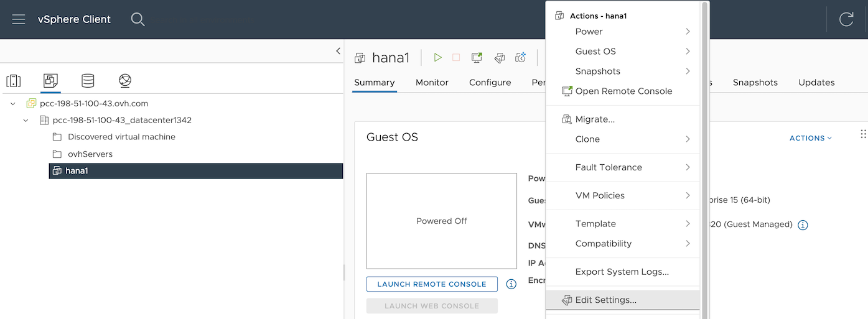Screen dimensions: 868x319
Task: Select Edit Settings from the Actions menu
Action: [x=605, y=300]
